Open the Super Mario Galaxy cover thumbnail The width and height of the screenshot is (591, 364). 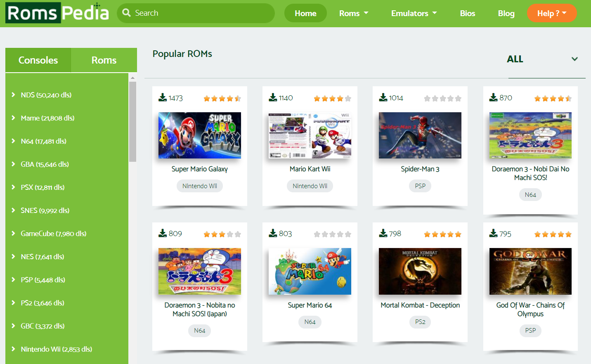coord(200,135)
